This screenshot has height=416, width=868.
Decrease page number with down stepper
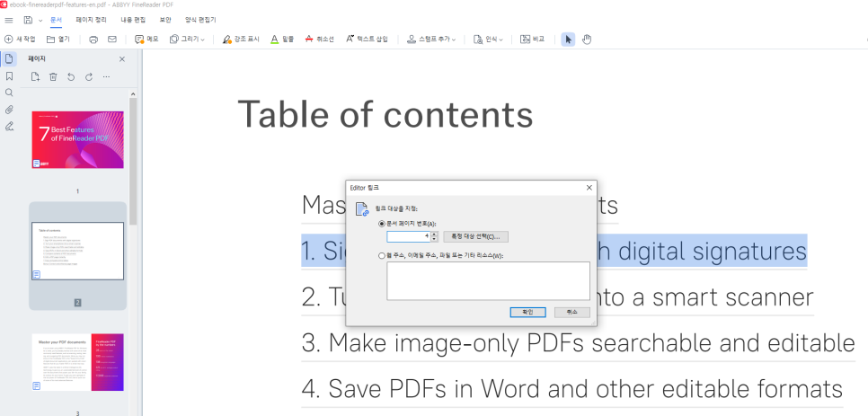tap(434, 240)
